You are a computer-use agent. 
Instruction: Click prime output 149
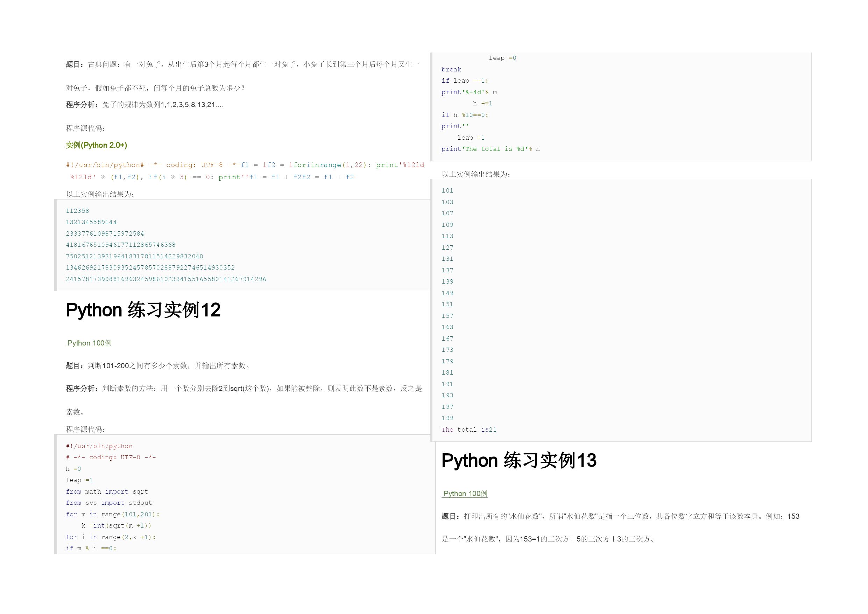447,293
